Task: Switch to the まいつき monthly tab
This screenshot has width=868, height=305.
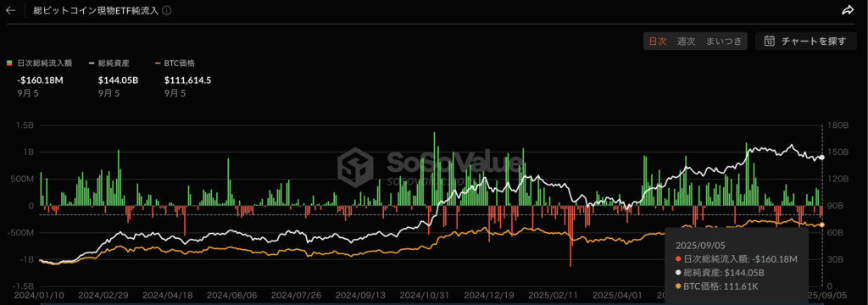Action: pyautogui.click(x=723, y=41)
